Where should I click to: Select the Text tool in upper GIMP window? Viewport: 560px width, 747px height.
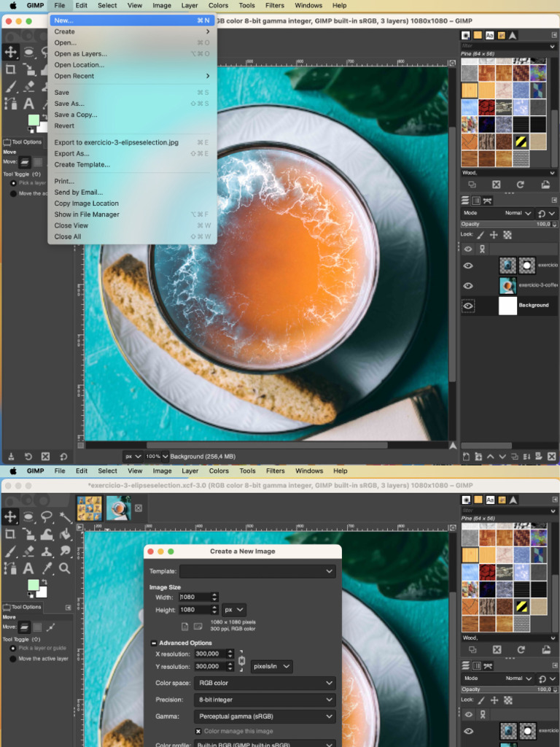click(x=28, y=103)
